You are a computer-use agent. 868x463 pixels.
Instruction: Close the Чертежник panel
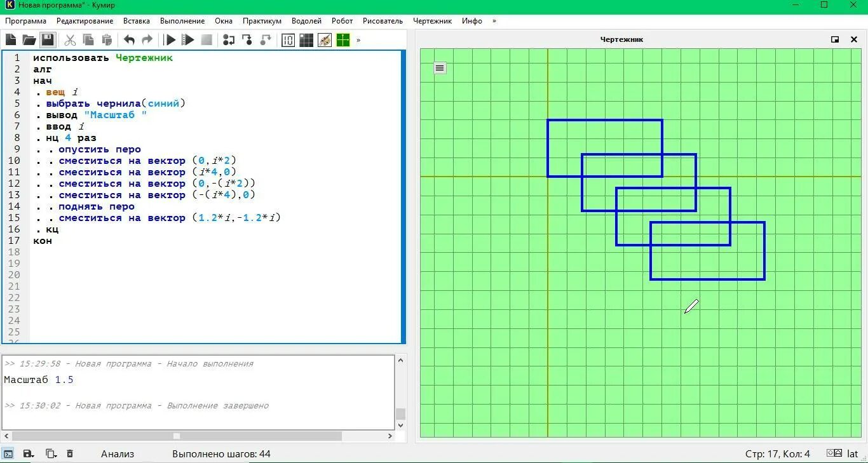tap(854, 39)
